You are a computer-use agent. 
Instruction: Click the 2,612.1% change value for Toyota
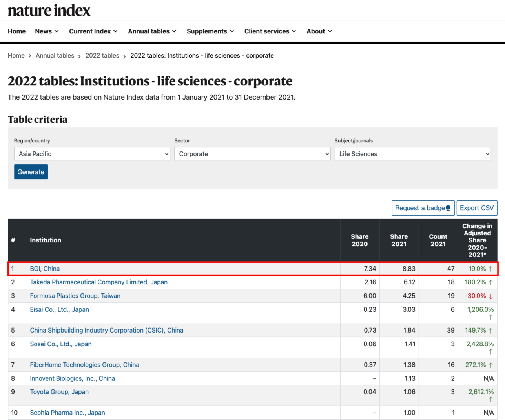click(x=481, y=392)
